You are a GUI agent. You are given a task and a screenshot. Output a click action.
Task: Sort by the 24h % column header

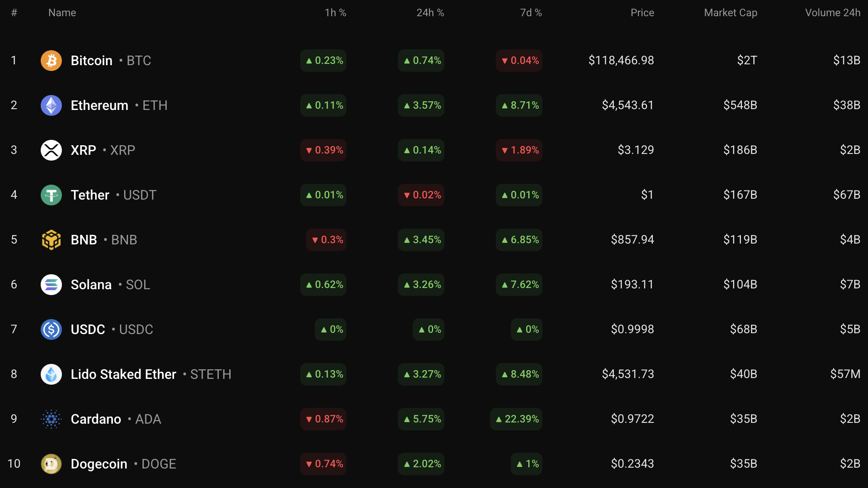pyautogui.click(x=430, y=13)
